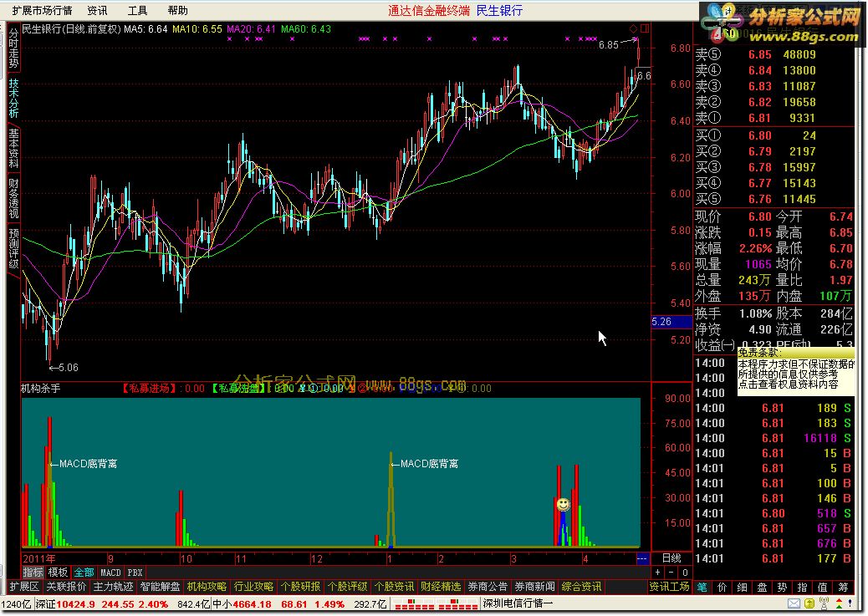The height and width of the screenshot is (616, 868).
Task: Click the exclamation mark icon in status bar
Action: [x=850, y=603]
